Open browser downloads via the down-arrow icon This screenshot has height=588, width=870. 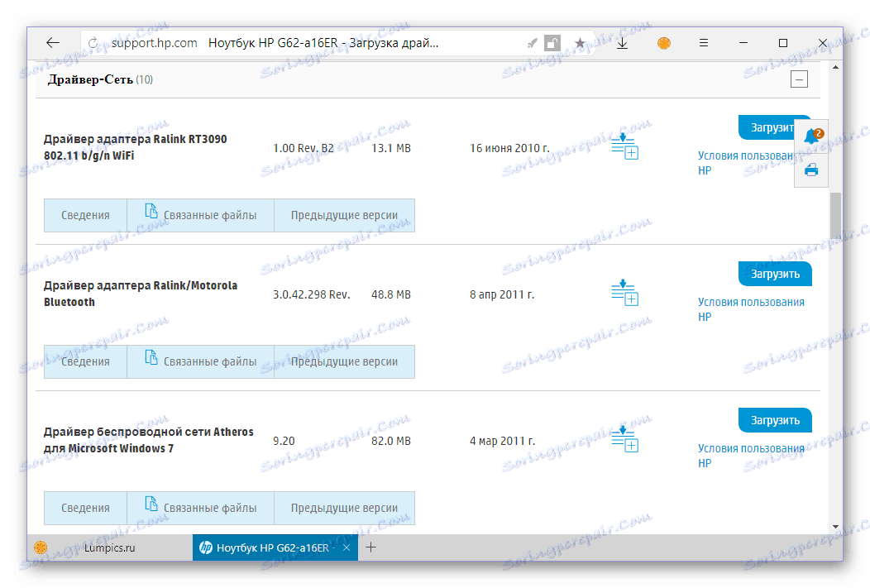622,42
